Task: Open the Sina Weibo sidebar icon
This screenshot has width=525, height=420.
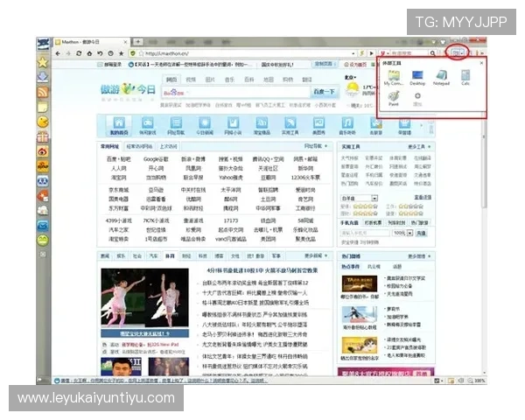Action: point(43,151)
